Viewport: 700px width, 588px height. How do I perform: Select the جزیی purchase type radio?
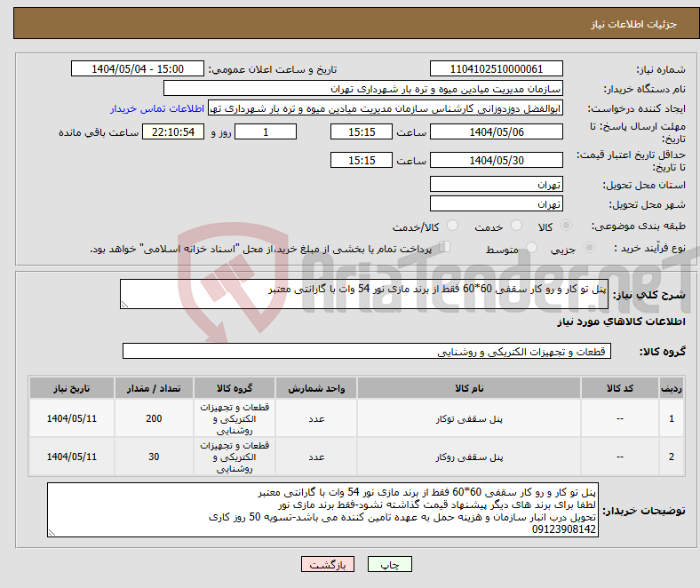coord(589,247)
